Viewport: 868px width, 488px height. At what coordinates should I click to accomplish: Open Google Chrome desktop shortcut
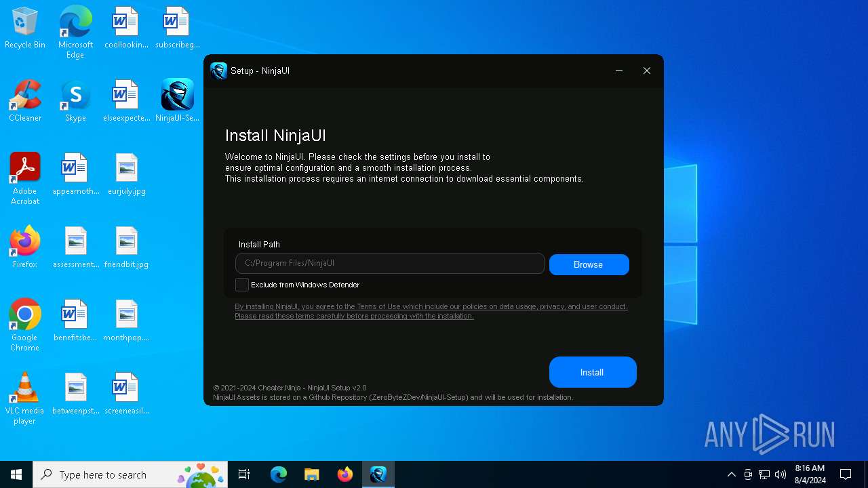click(25, 325)
